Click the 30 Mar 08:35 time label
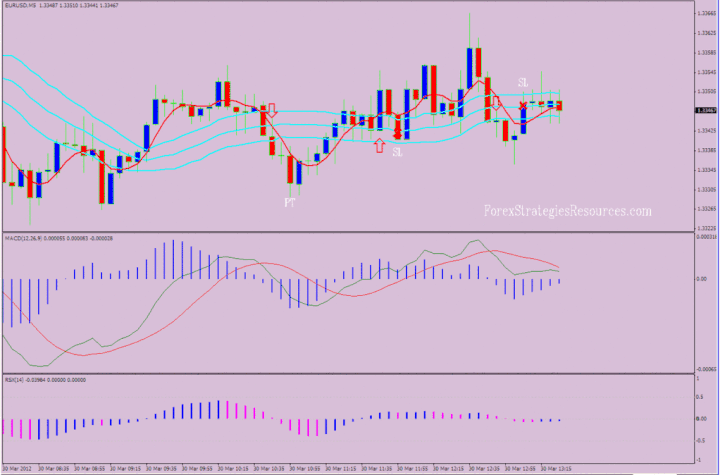 tap(54, 469)
